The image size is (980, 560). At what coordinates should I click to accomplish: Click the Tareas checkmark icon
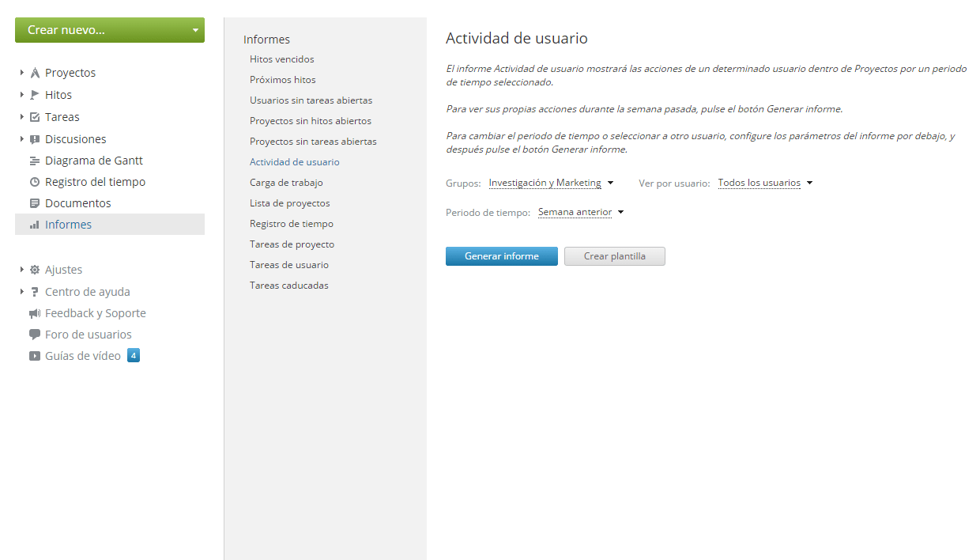35,117
